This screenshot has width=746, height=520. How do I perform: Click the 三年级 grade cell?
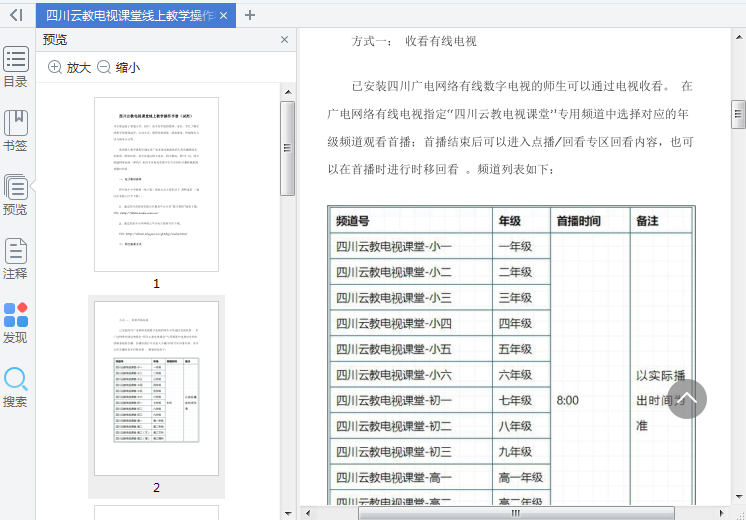coord(521,298)
